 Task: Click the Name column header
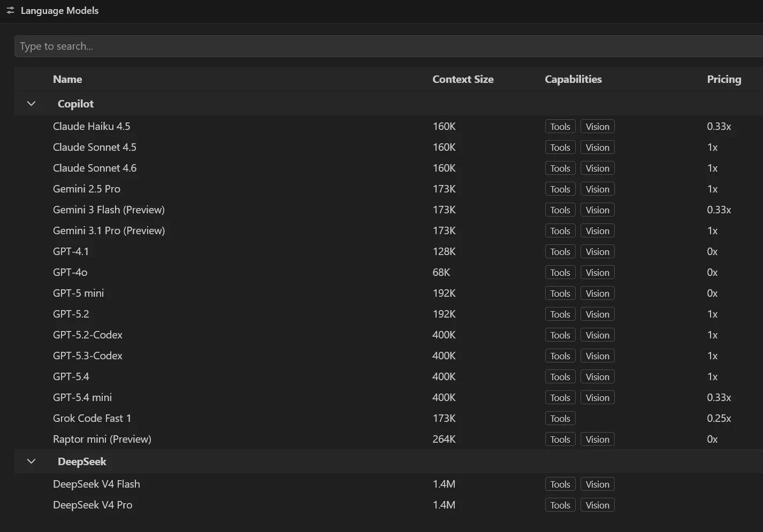click(67, 79)
